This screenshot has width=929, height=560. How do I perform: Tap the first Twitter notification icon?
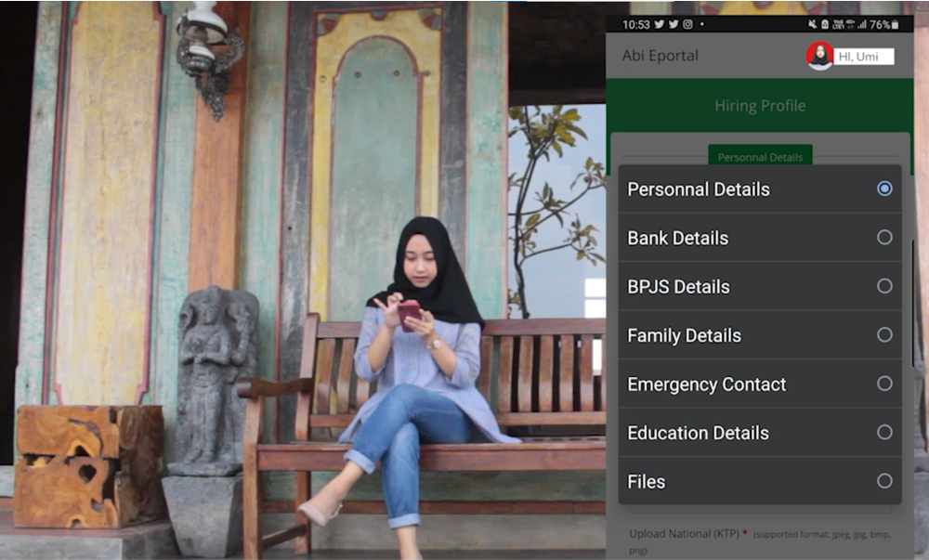click(x=658, y=24)
